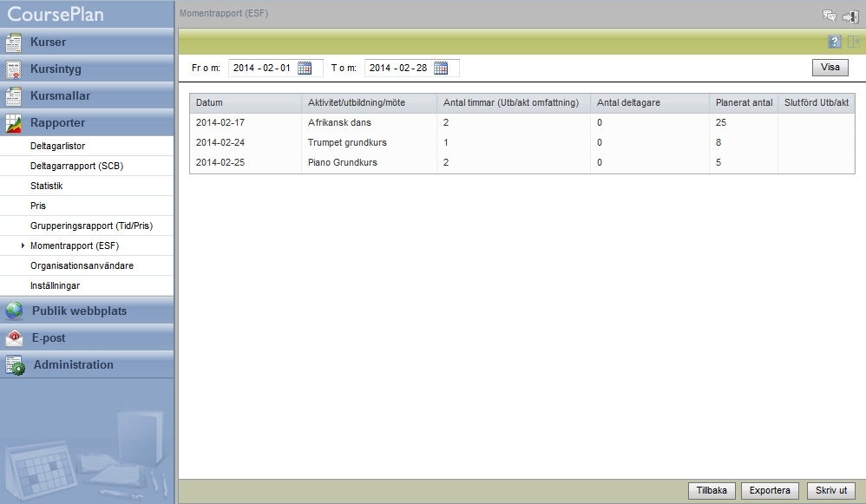Screen dimensions: 866x504
Task: Click the Exportera button
Action: pyautogui.click(x=770, y=491)
